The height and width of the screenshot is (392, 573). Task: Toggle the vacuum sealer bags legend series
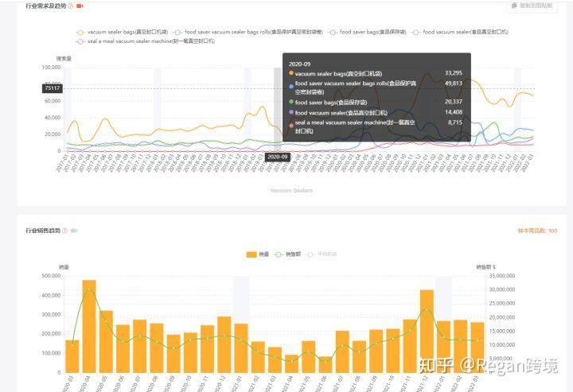122,32
